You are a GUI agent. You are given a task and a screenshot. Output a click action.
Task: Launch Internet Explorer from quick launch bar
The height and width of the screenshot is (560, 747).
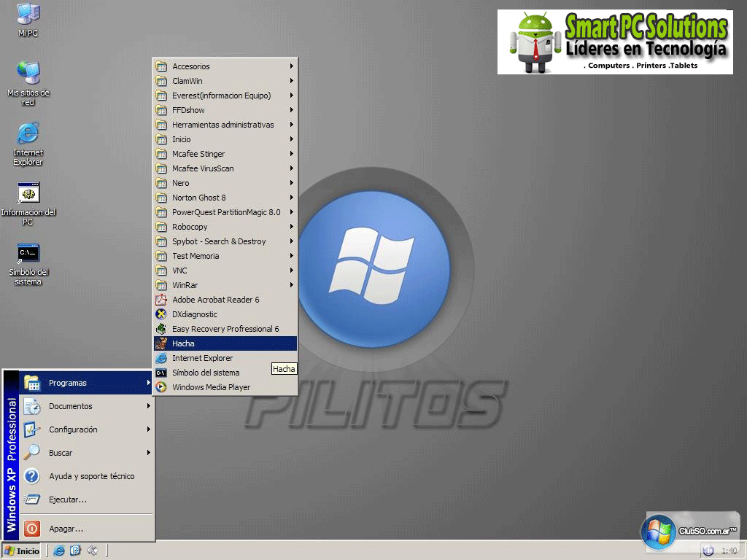pyautogui.click(x=58, y=551)
